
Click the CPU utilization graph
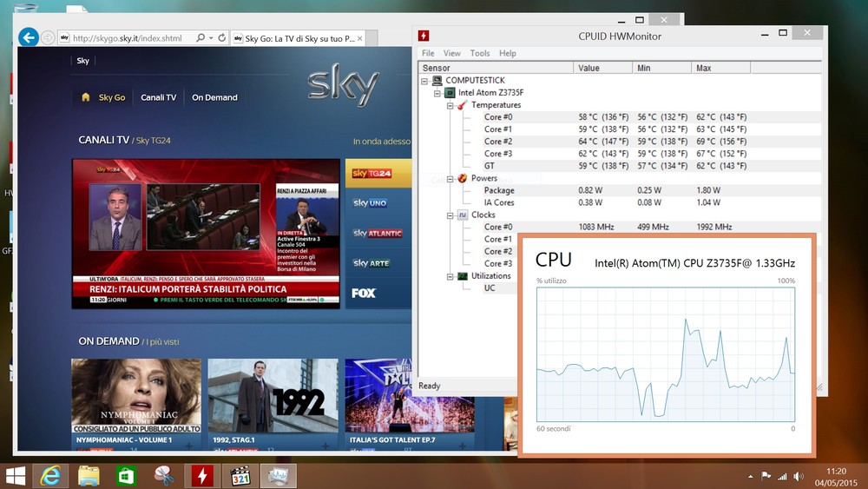[x=666, y=354]
